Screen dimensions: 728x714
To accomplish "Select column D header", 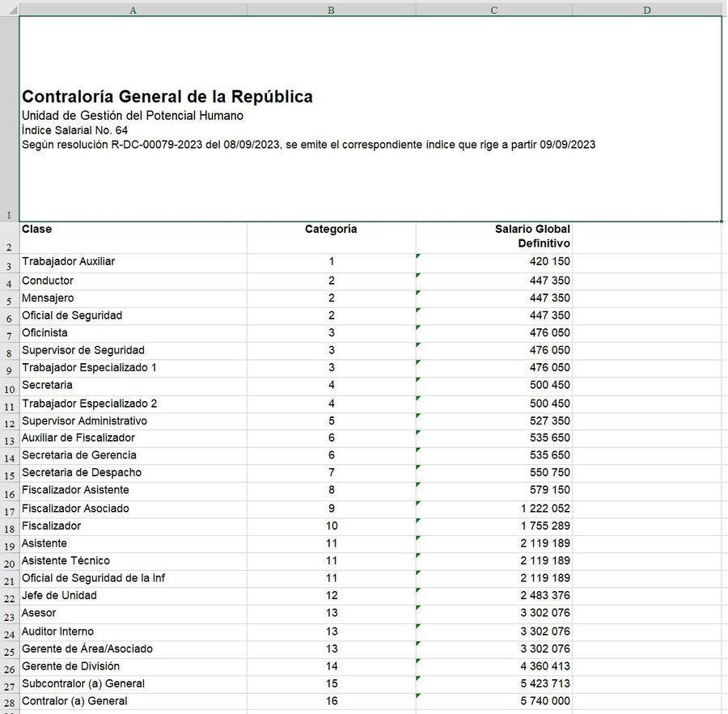I will coord(646,10).
